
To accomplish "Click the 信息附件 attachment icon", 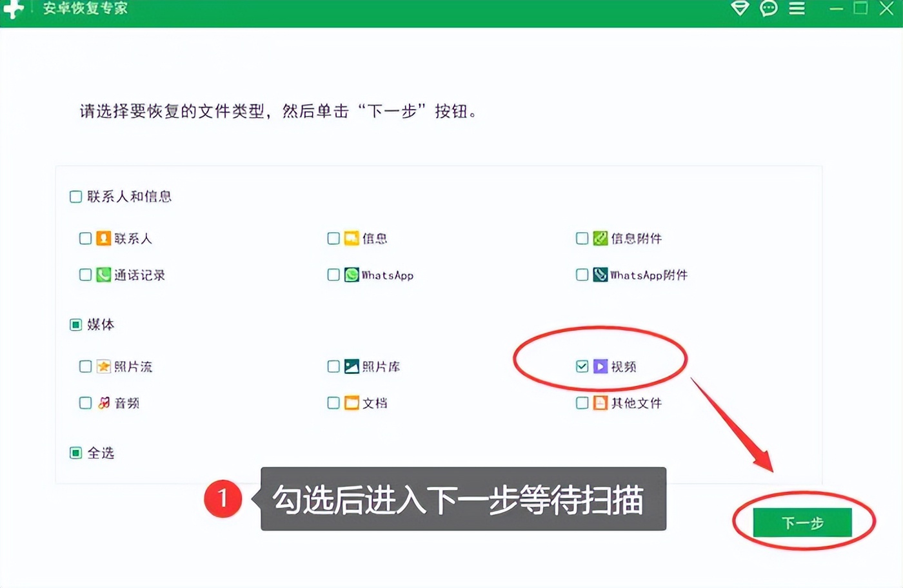I will pos(600,239).
